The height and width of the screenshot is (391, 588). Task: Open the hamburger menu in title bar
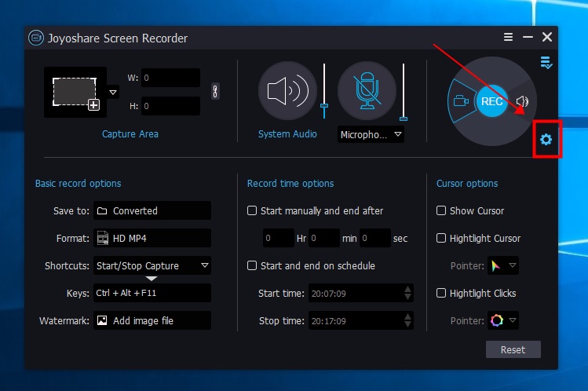508,37
